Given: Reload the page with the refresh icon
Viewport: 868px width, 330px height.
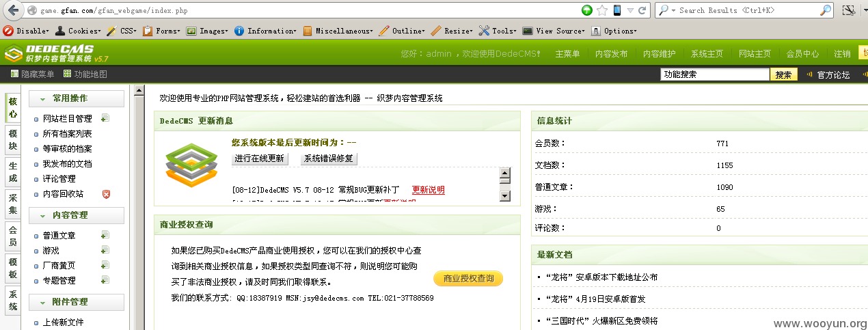Looking at the screenshot, I should tap(642, 10).
